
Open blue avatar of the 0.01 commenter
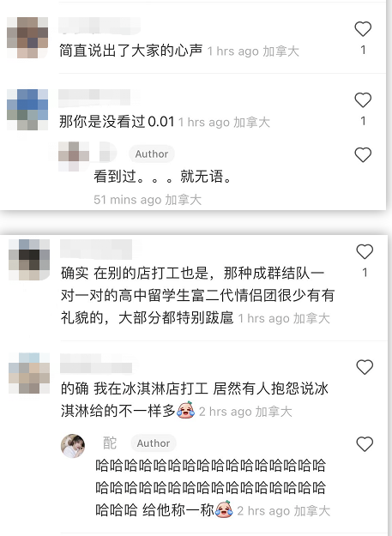[27, 110]
